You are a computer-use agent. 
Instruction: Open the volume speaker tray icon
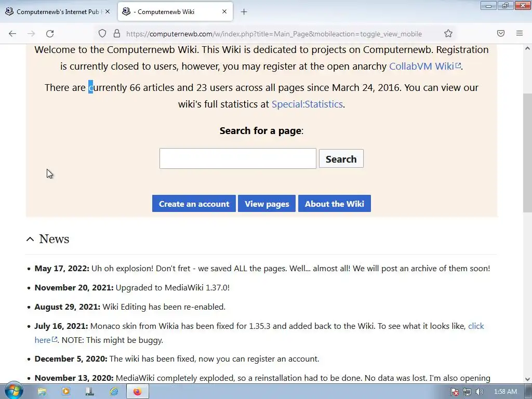pyautogui.click(x=480, y=392)
